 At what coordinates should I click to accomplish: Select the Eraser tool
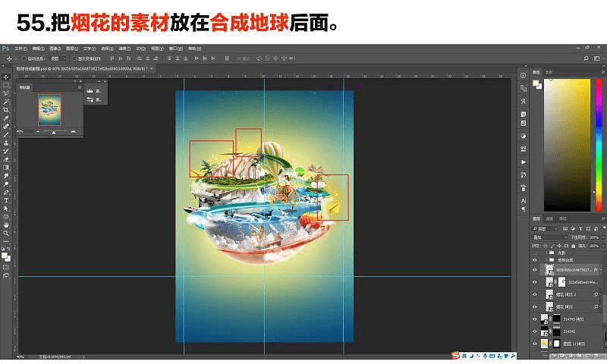tap(6, 159)
